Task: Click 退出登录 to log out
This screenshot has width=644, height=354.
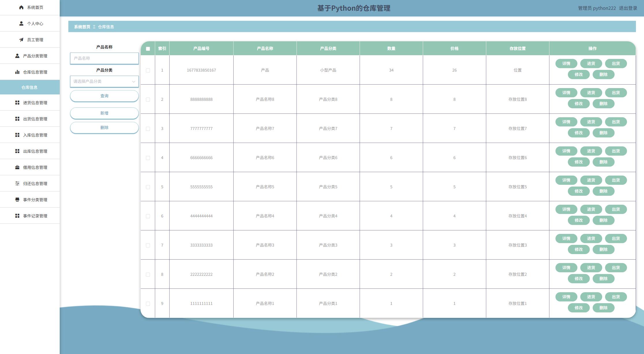Action: click(628, 8)
